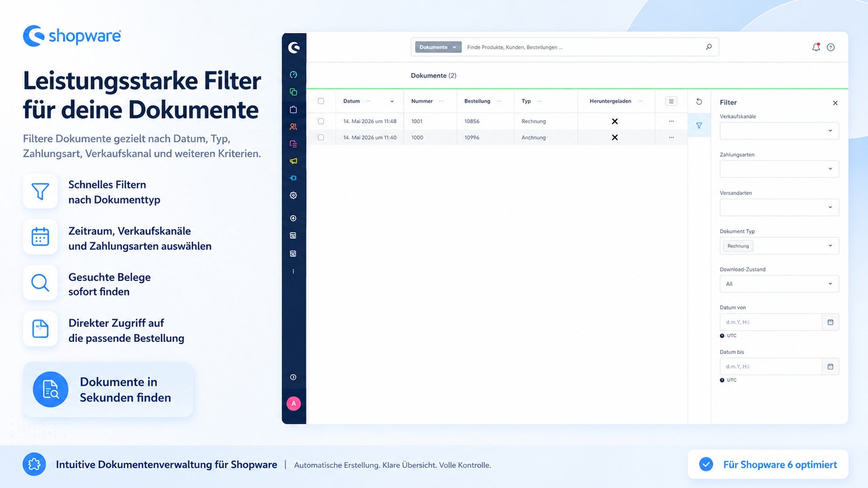Click into the Datum bis date field
Image resolution: width=868 pixels, height=488 pixels.
pyautogui.click(x=771, y=366)
